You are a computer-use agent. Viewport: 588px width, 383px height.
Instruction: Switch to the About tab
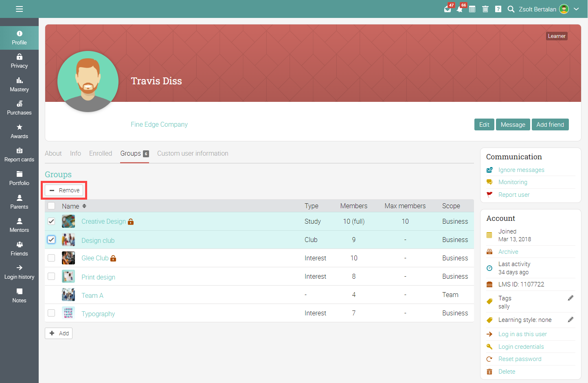[53, 153]
